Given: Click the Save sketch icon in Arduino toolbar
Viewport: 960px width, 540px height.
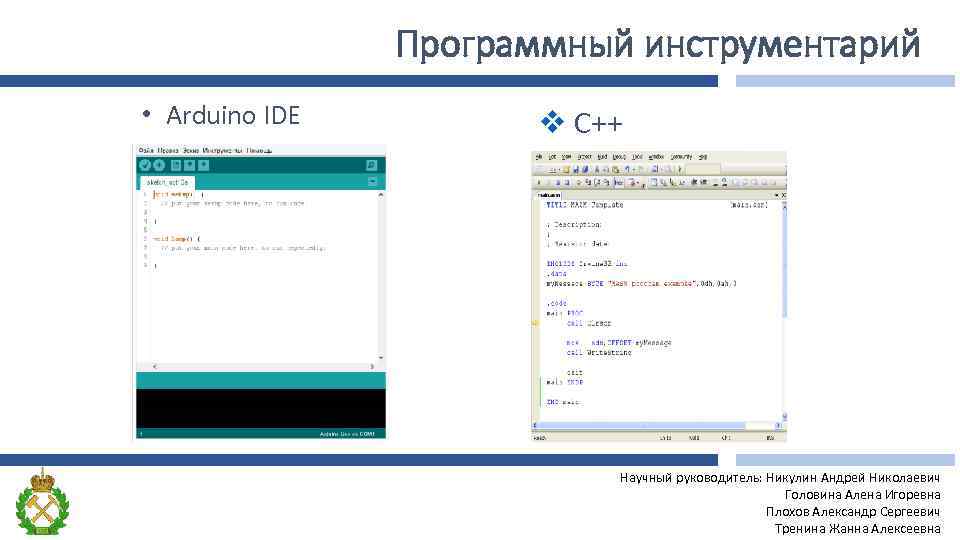Looking at the screenshot, I should click(x=204, y=165).
